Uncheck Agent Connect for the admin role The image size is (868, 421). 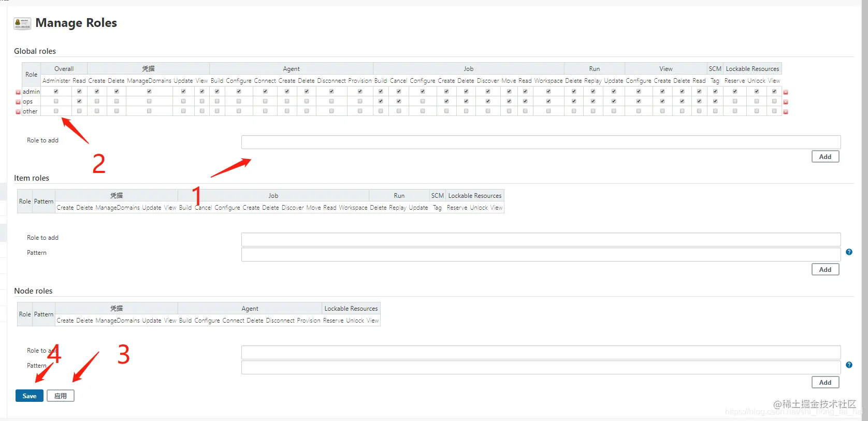point(265,91)
